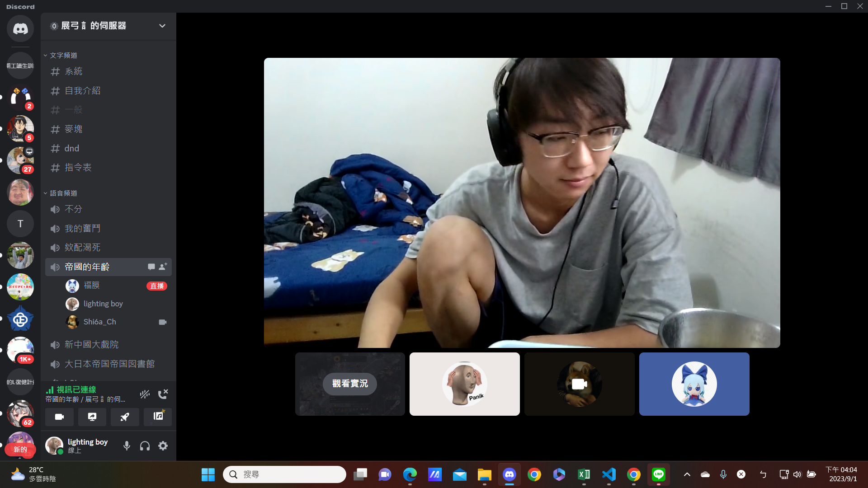Start an activity with rocket icon
The image size is (868, 488).
coord(125,417)
